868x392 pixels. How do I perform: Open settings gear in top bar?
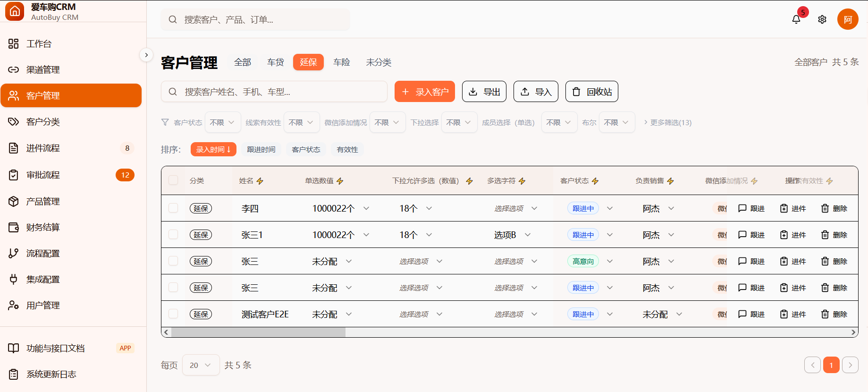pos(822,19)
